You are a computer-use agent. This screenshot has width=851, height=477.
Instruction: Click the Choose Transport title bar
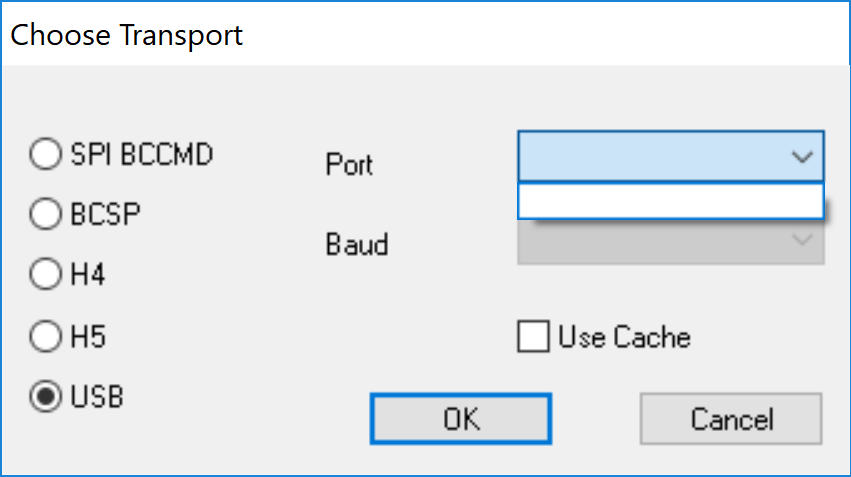[x=300, y=35]
